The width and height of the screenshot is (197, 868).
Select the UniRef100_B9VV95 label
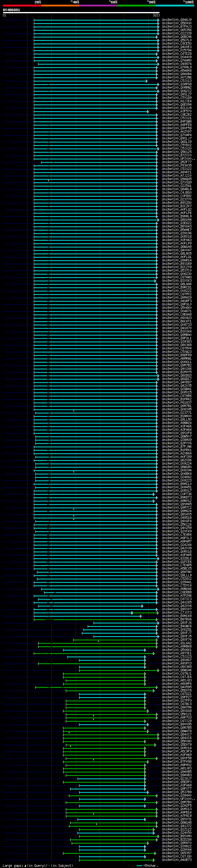[176, 725]
